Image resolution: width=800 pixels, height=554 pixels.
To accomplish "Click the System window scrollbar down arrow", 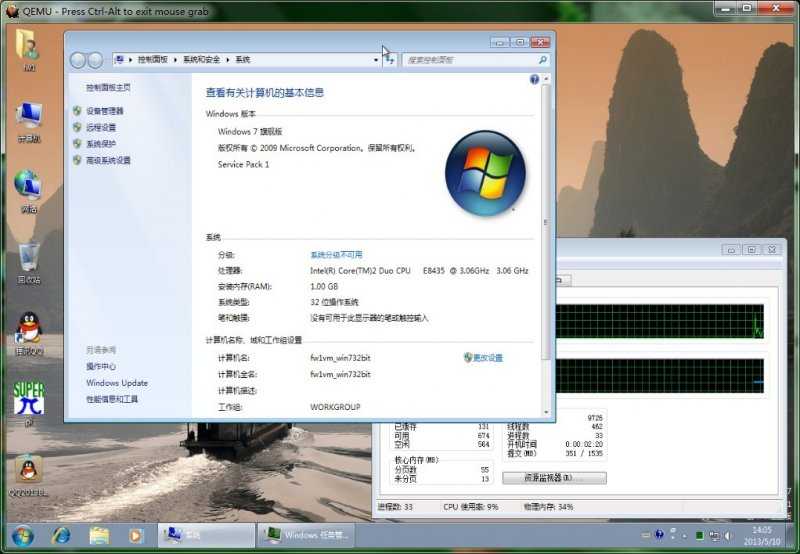I will [x=546, y=412].
